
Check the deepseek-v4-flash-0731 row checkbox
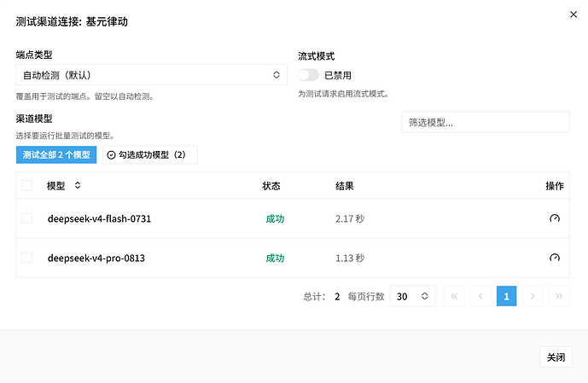click(x=26, y=218)
